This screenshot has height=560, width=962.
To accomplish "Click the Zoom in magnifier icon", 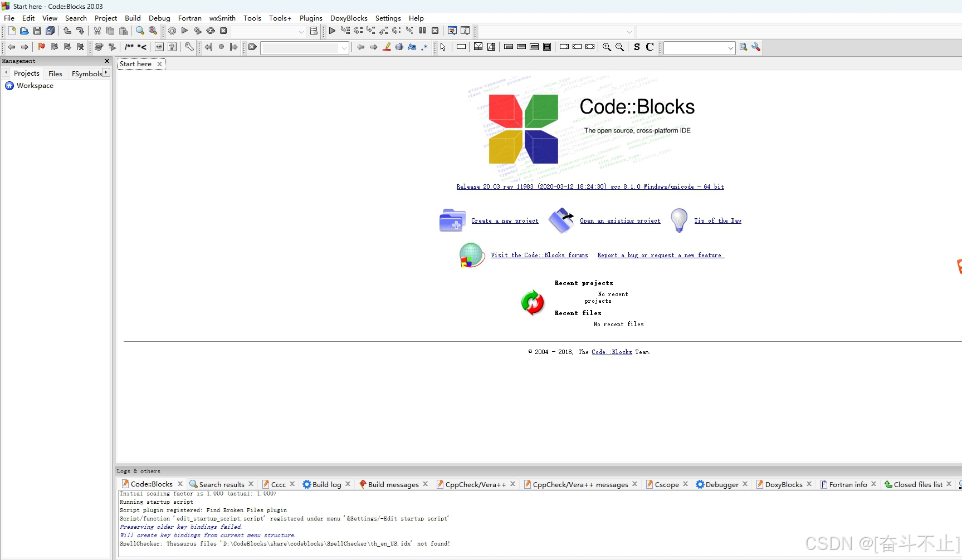I will click(607, 47).
